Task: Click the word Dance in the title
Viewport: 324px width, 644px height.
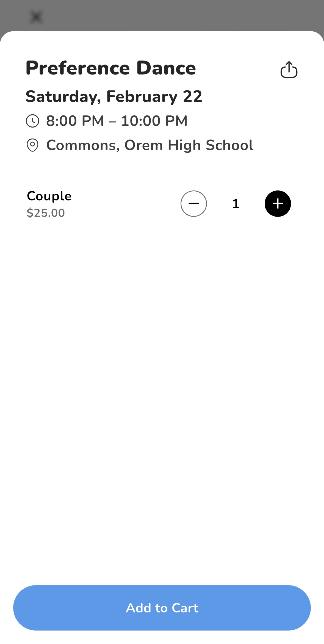Action: point(166,68)
